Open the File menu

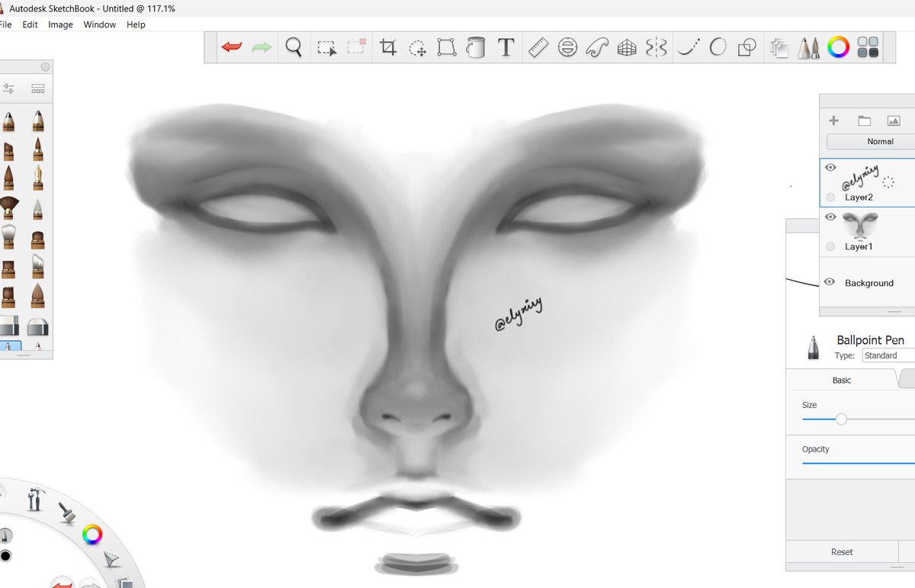click(6, 24)
